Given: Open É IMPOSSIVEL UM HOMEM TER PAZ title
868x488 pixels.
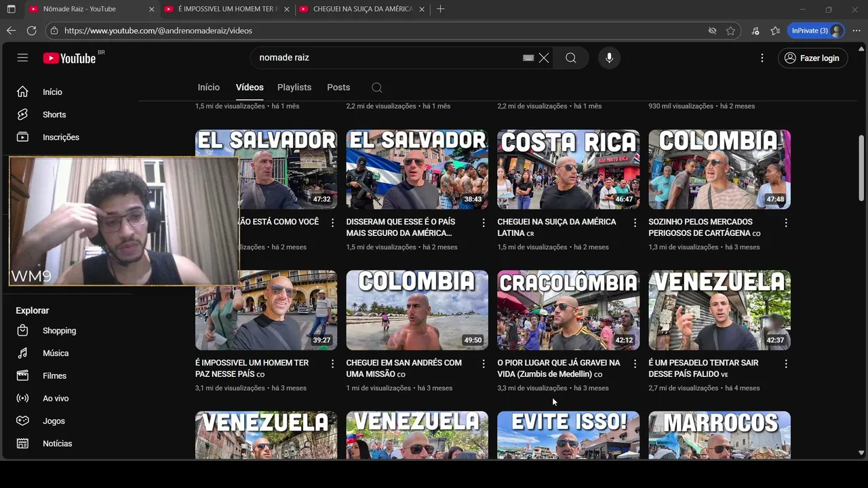Looking at the screenshot, I should click(x=252, y=368).
